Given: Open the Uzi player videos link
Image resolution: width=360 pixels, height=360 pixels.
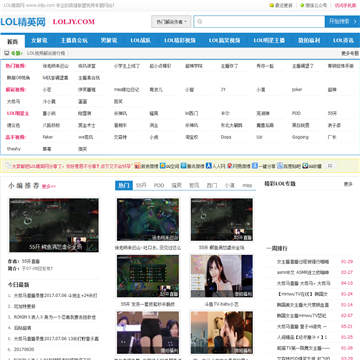Looking at the screenshot, I should (x=259, y=137).
